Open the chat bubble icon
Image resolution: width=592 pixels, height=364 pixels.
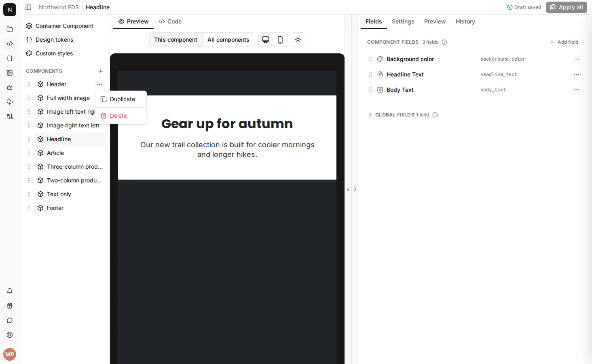click(10, 320)
